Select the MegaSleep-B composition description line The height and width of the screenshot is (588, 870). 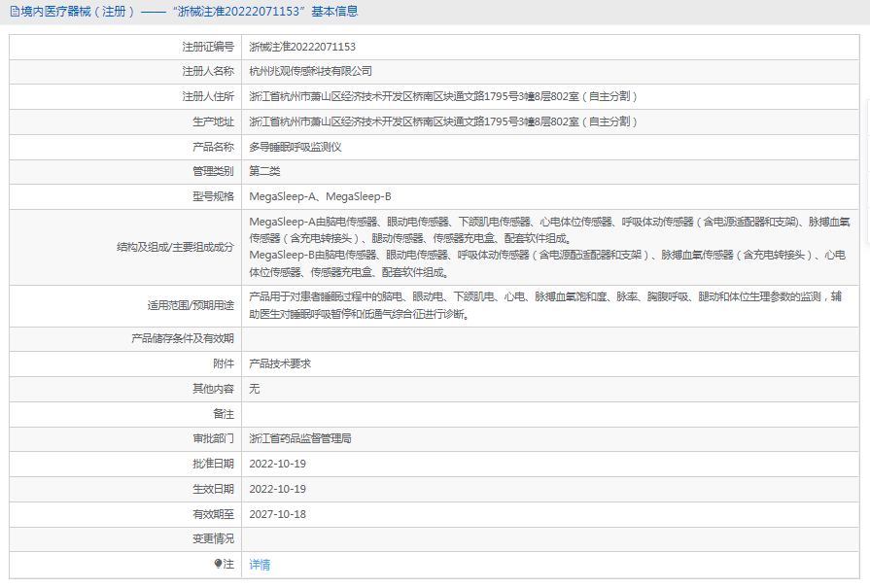(547, 263)
